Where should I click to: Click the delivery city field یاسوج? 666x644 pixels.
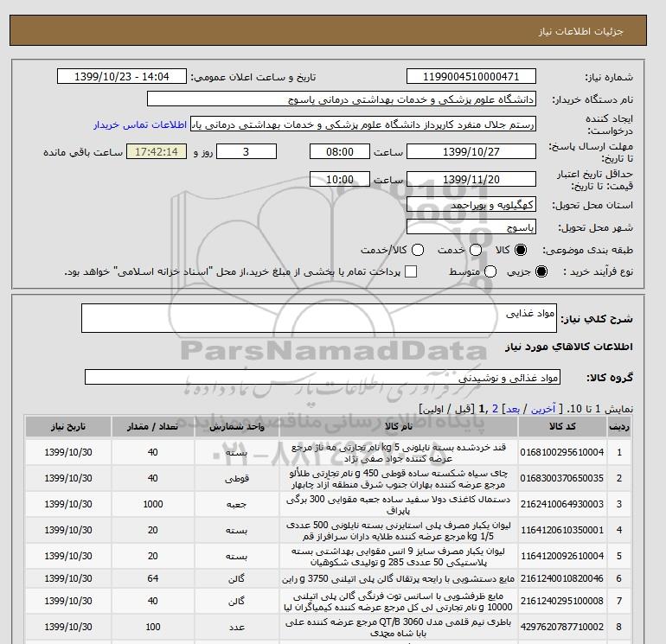(x=471, y=227)
